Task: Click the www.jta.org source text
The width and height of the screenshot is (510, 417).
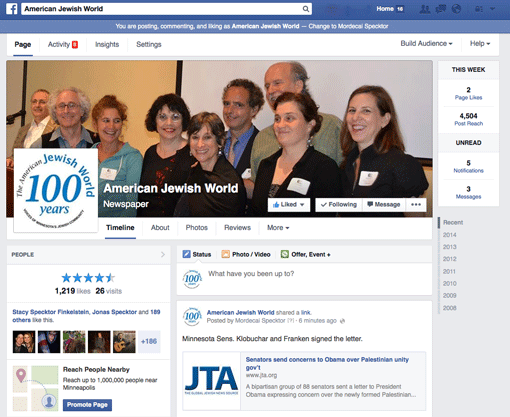Action: (x=261, y=375)
